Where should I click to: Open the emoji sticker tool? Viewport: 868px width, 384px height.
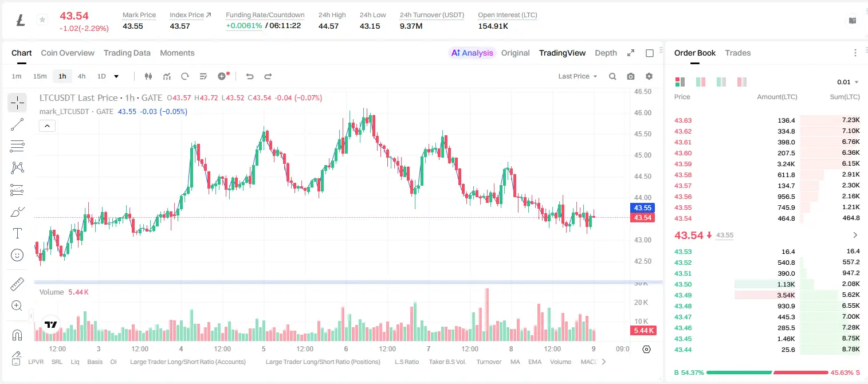pos(17,255)
